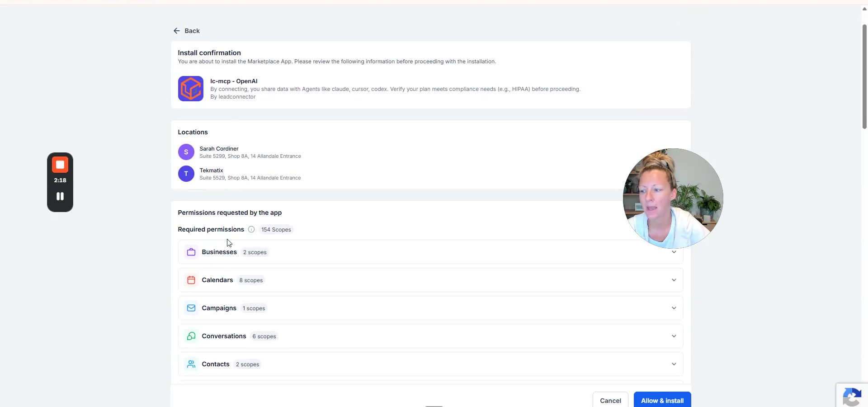The image size is (868, 407).
Task: Click Allow & install button
Action: coord(662,400)
